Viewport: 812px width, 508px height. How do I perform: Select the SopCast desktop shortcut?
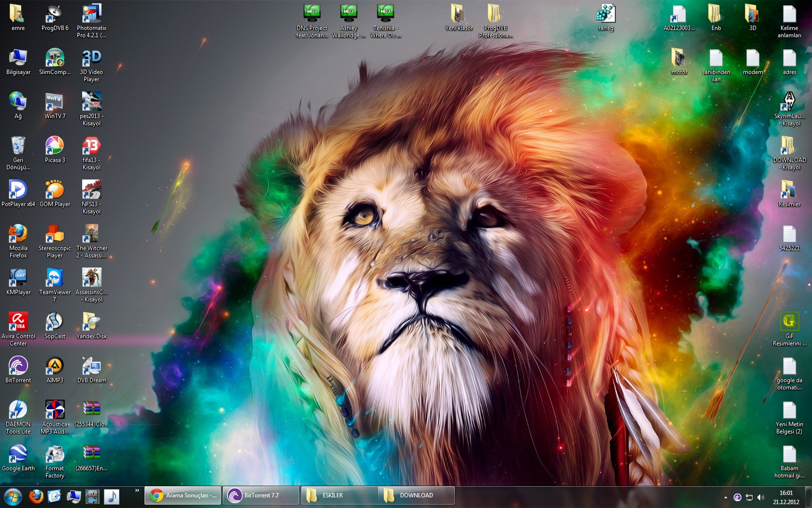click(55, 326)
